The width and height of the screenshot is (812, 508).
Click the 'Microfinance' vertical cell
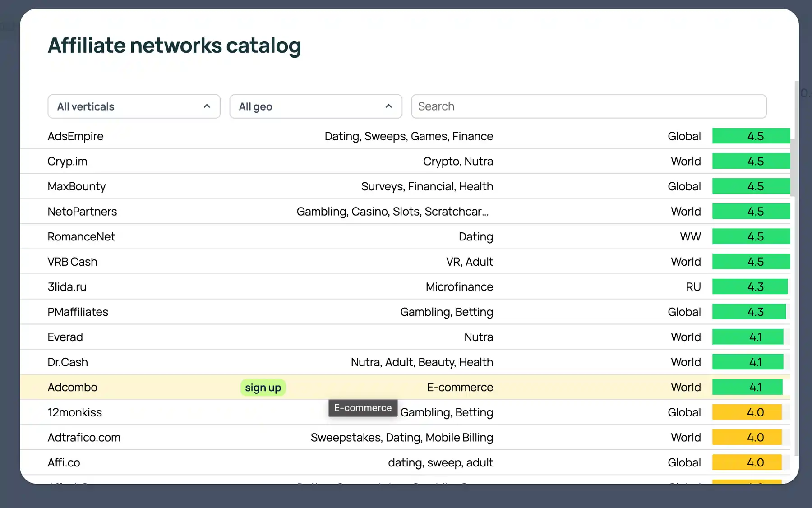coord(459,287)
